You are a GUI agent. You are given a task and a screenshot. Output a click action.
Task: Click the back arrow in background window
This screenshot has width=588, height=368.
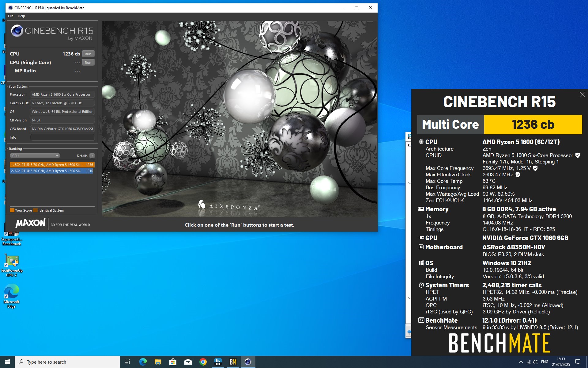click(x=409, y=332)
